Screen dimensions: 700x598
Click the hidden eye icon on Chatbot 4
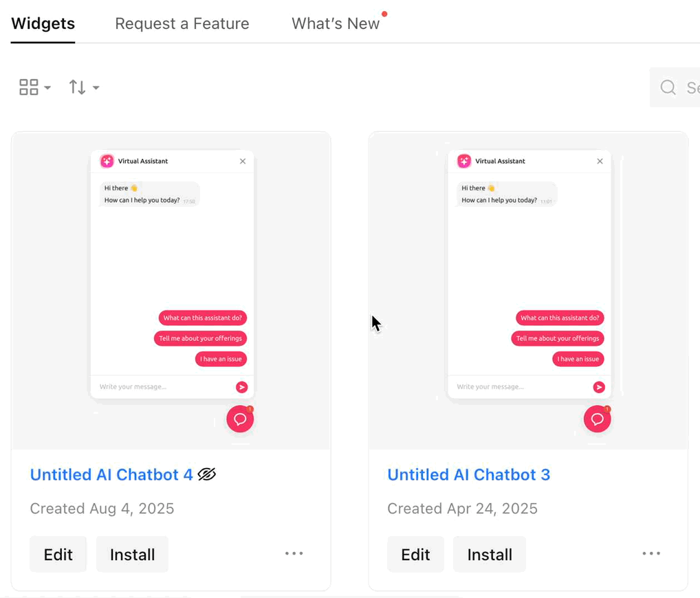[x=207, y=474]
